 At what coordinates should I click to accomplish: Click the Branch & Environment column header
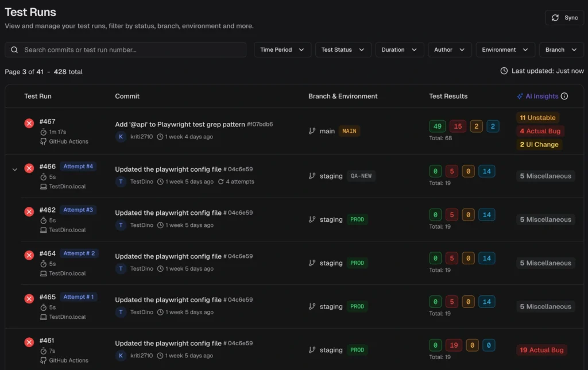click(x=343, y=97)
